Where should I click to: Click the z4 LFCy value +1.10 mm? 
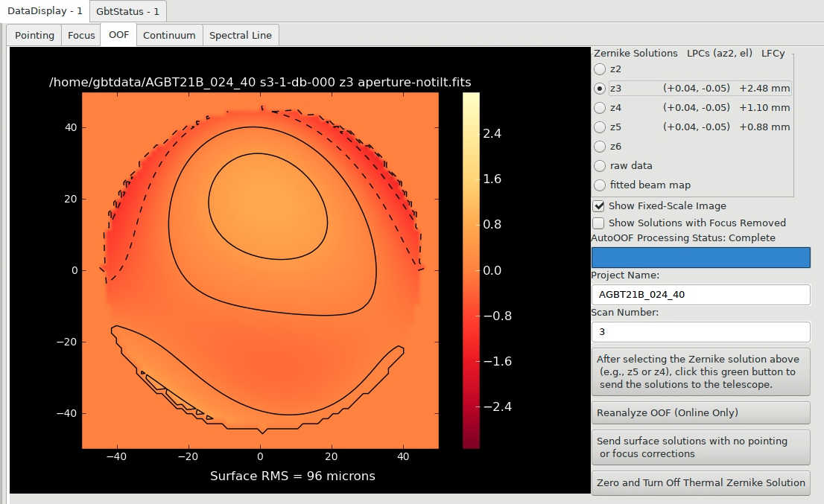[764, 108]
